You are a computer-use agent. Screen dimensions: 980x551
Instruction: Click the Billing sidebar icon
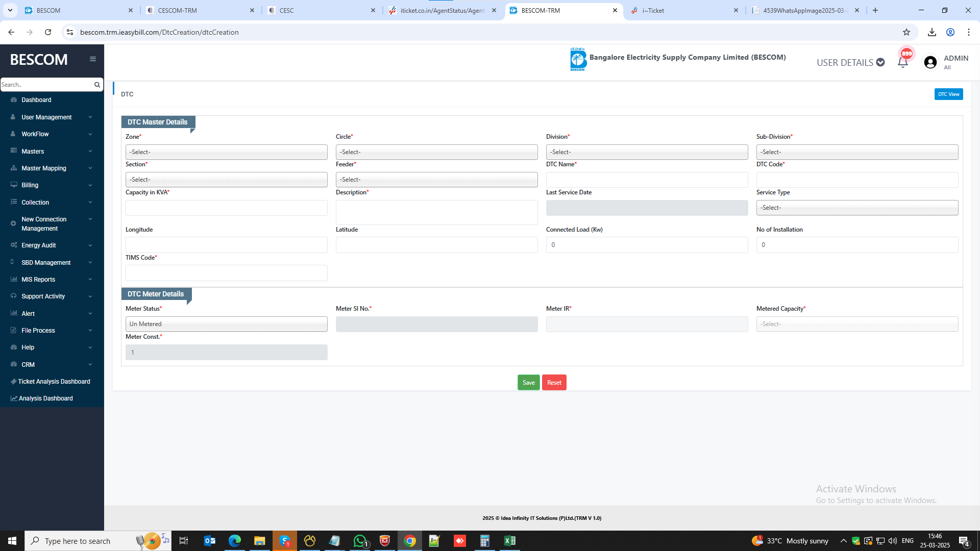(x=14, y=185)
